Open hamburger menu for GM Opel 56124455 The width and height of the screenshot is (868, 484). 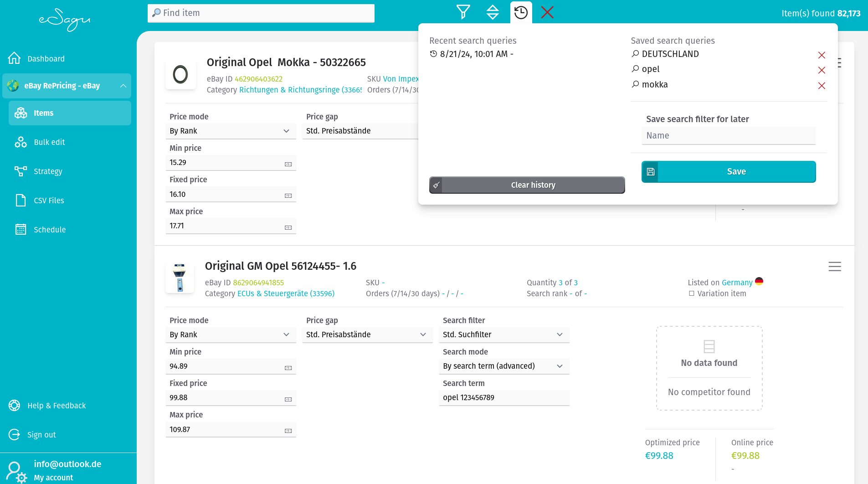[835, 267]
